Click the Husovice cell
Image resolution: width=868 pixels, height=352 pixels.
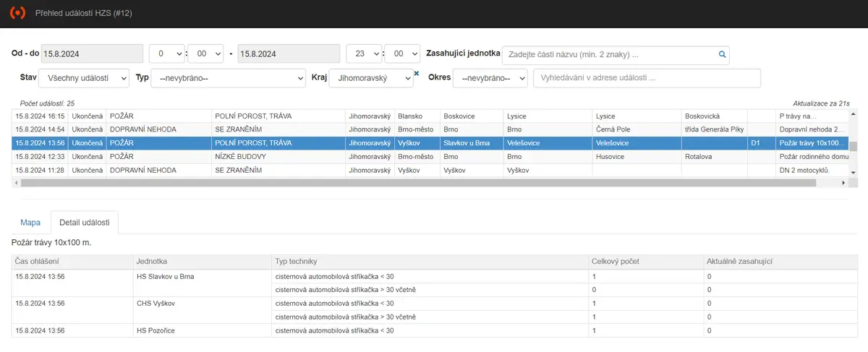[x=637, y=156]
